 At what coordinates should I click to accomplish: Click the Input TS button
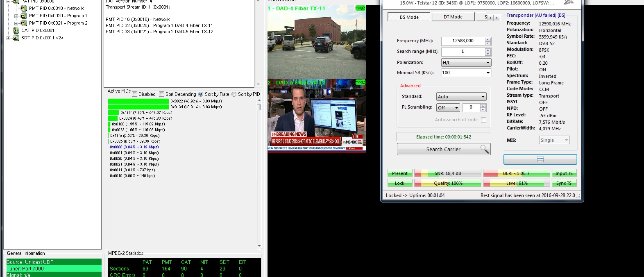click(x=564, y=173)
